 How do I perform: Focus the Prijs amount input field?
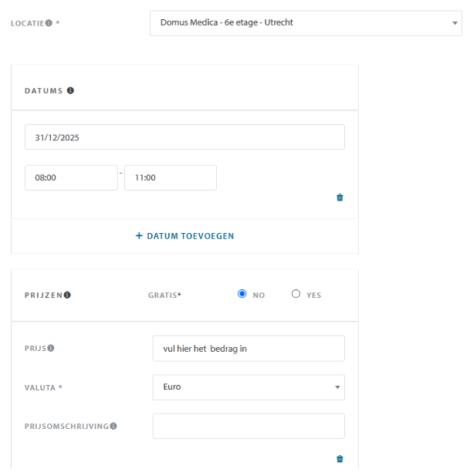[x=249, y=349]
